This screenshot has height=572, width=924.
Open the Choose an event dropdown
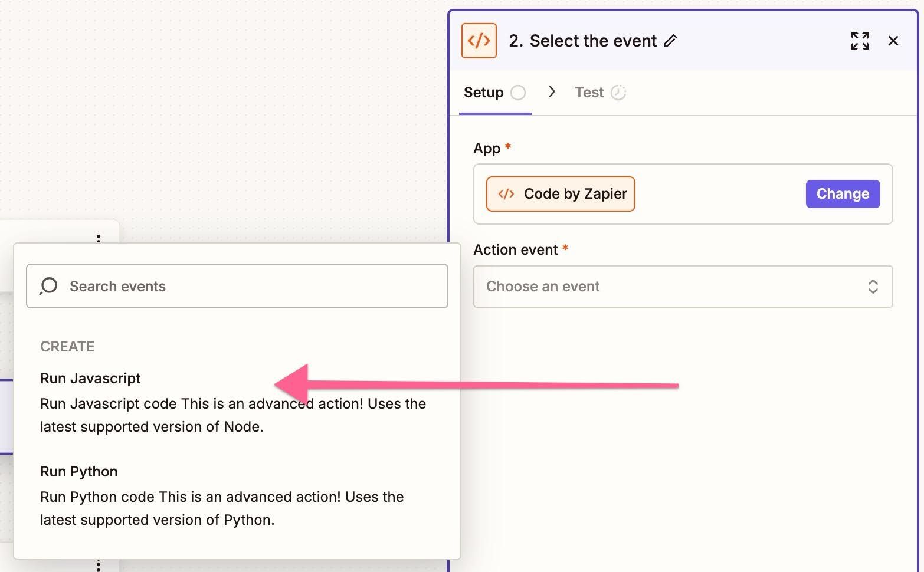coord(683,287)
